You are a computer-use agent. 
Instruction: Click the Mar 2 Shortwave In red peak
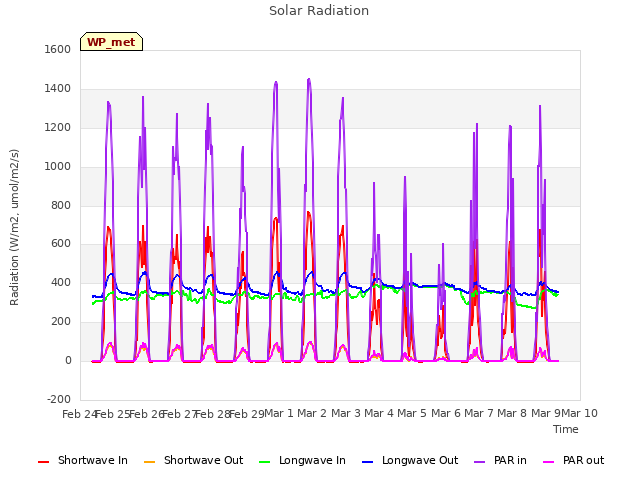pyautogui.click(x=309, y=213)
